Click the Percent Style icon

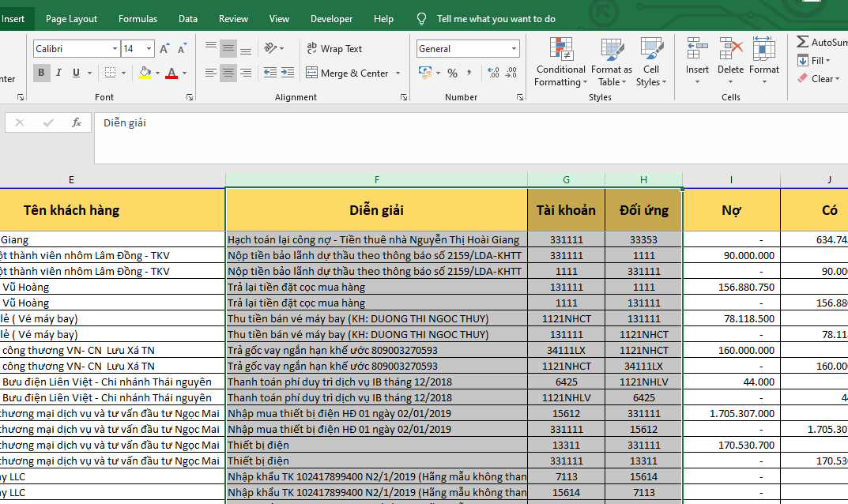click(452, 73)
